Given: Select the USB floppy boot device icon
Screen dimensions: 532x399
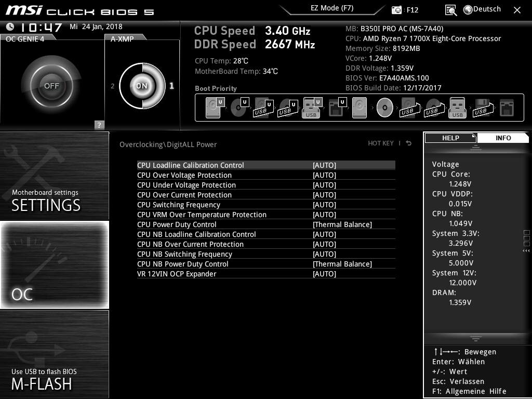Looking at the screenshot, I should coord(483,108).
